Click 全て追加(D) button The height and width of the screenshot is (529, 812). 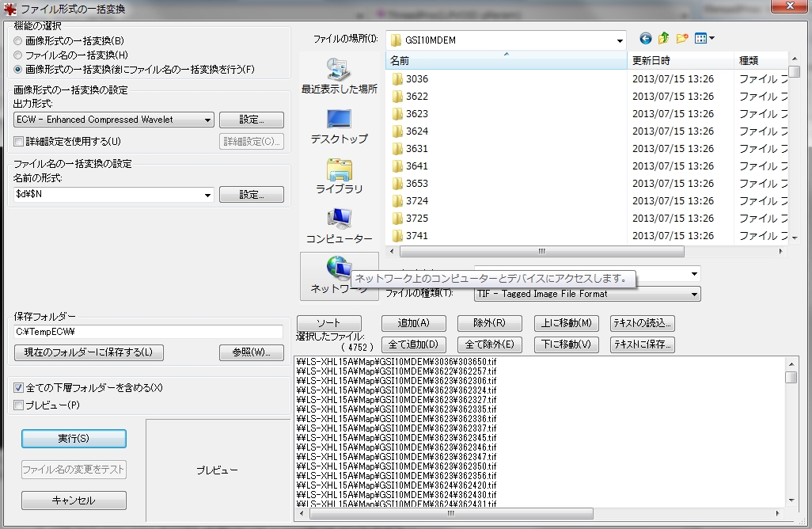(414, 344)
